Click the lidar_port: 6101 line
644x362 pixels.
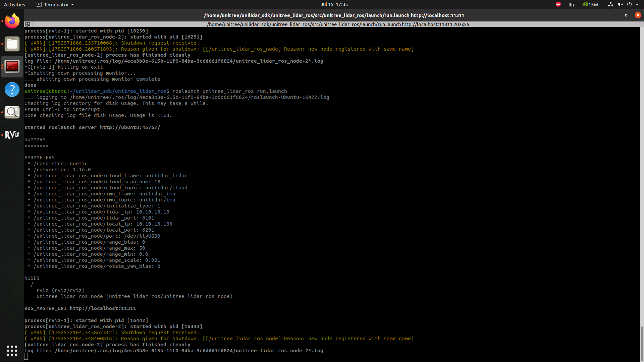91,218
